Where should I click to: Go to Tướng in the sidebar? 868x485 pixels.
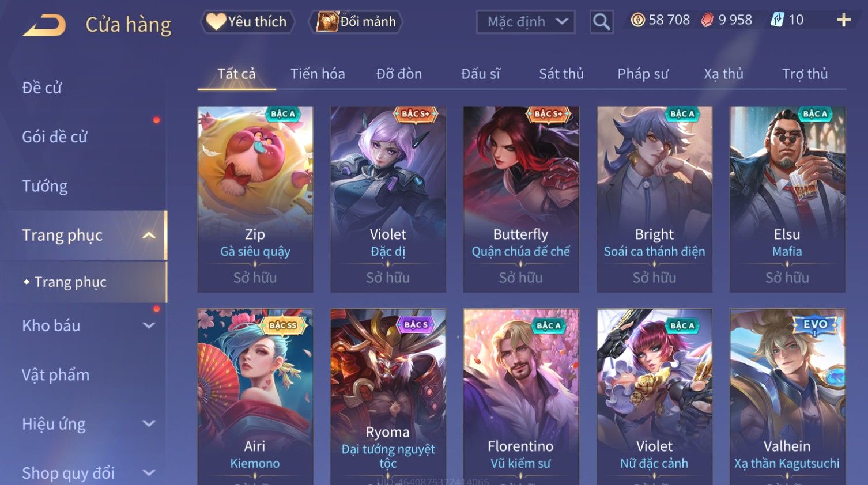[x=45, y=186]
